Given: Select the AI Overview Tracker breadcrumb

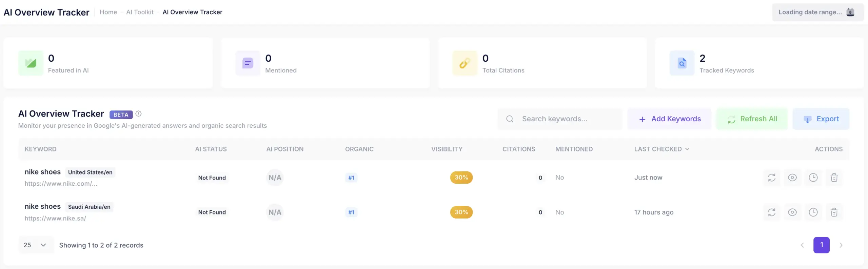Looking at the screenshot, I should point(192,12).
